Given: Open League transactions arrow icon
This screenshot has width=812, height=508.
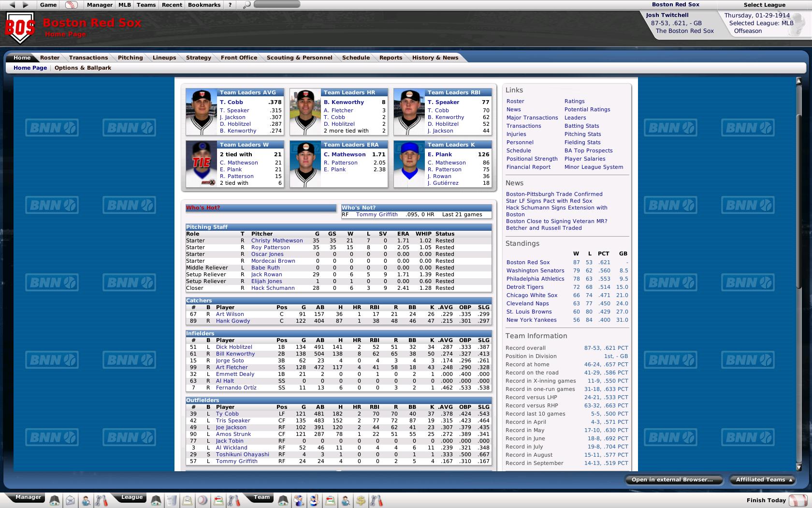Looking at the screenshot, I should 218,501.
